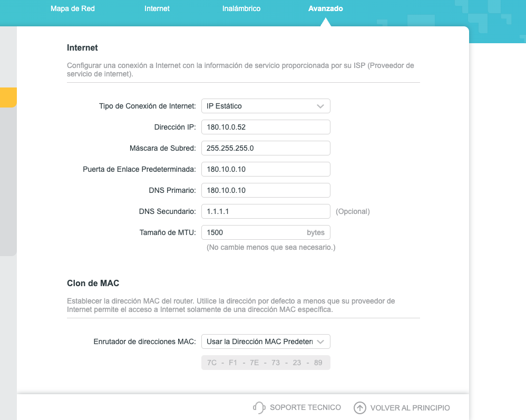
Task: Click the DNS Secundario optional field
Action: tap(266, 211)
